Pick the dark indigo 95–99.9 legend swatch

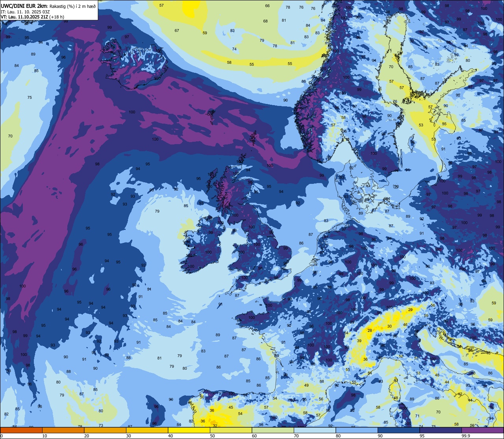pyautogui.click(x=441, y=430)
